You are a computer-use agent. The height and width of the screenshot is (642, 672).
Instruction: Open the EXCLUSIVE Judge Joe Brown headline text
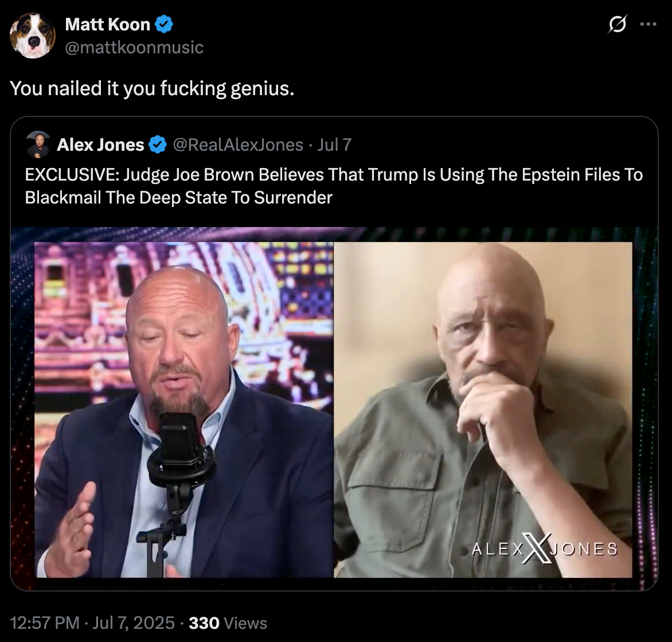(334, 186)
